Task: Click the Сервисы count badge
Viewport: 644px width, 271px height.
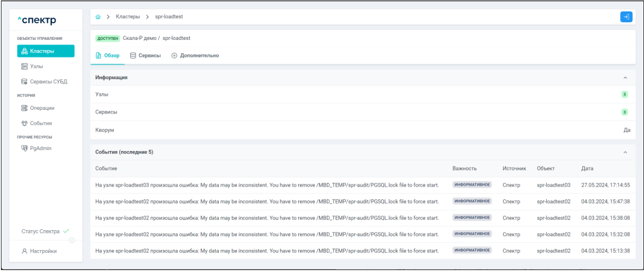Action: click(x=625, y=112)
